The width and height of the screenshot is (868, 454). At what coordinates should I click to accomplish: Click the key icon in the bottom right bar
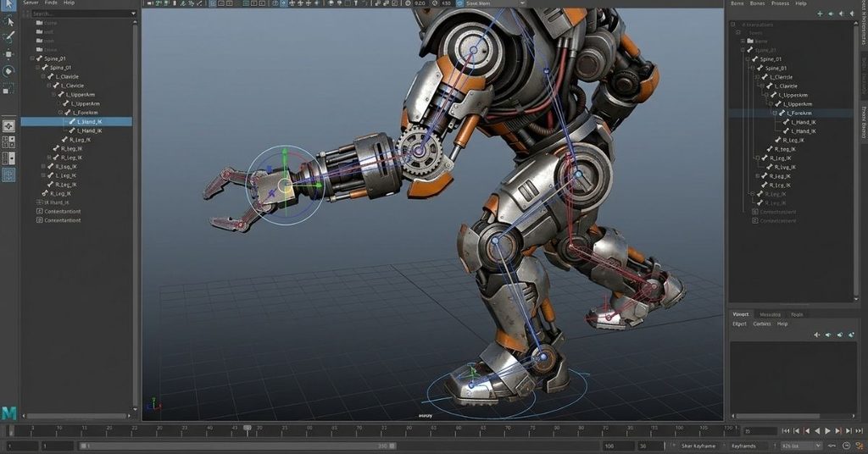coord(832,446)
